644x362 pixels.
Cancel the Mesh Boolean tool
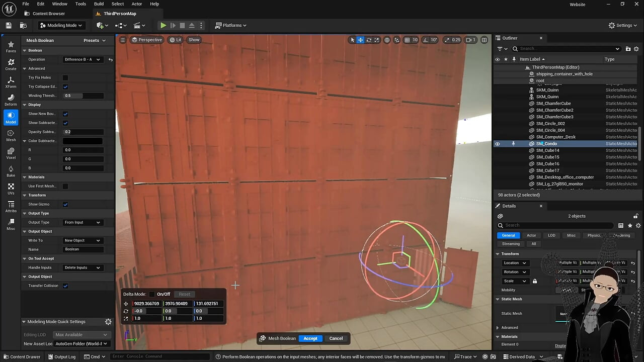tap(336, 338)
